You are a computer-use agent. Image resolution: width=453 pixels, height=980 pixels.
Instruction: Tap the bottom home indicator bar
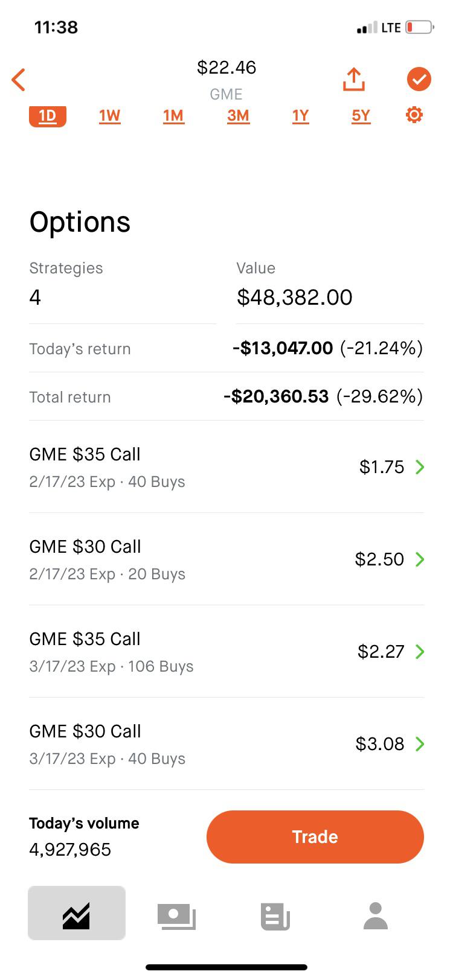[226, 967]
